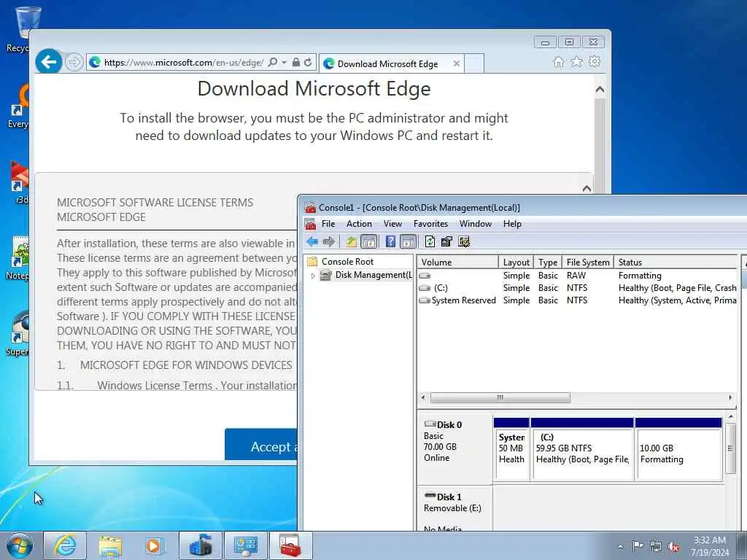Select 10.00 GB Formatting partition
Viewport: 747px width, 560px height.
pyautogui.click(x=678, y=448)
